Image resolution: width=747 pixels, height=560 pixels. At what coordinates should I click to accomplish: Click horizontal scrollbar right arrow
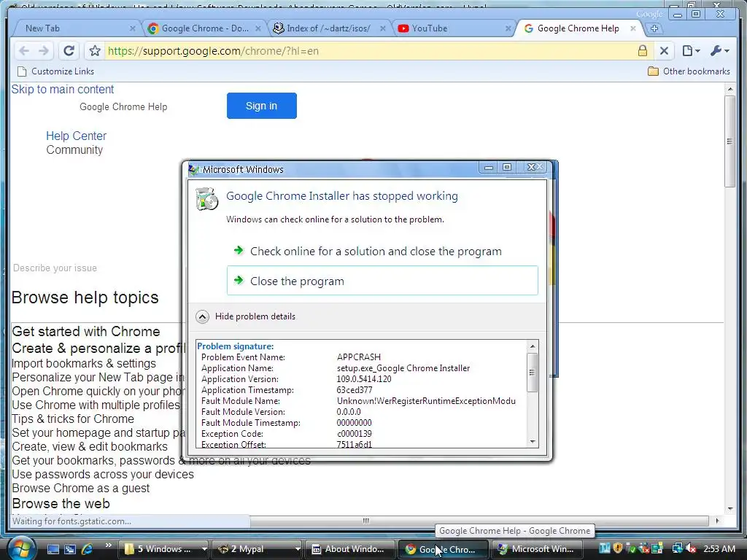718,521
